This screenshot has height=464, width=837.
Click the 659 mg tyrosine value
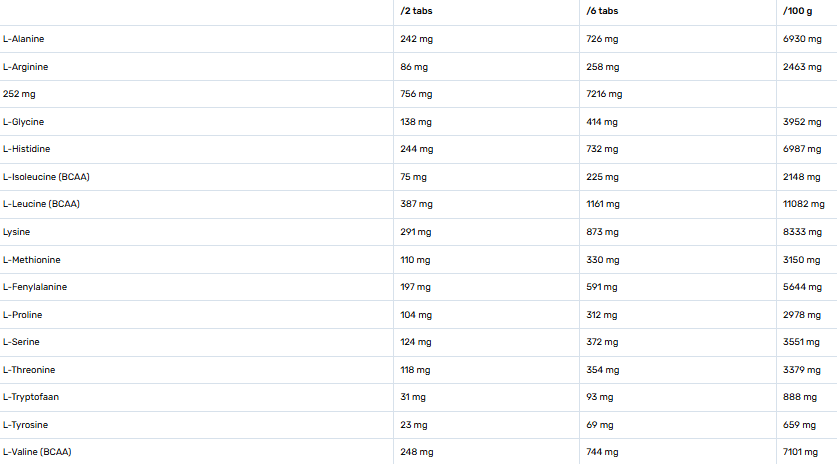coord(800,425)
